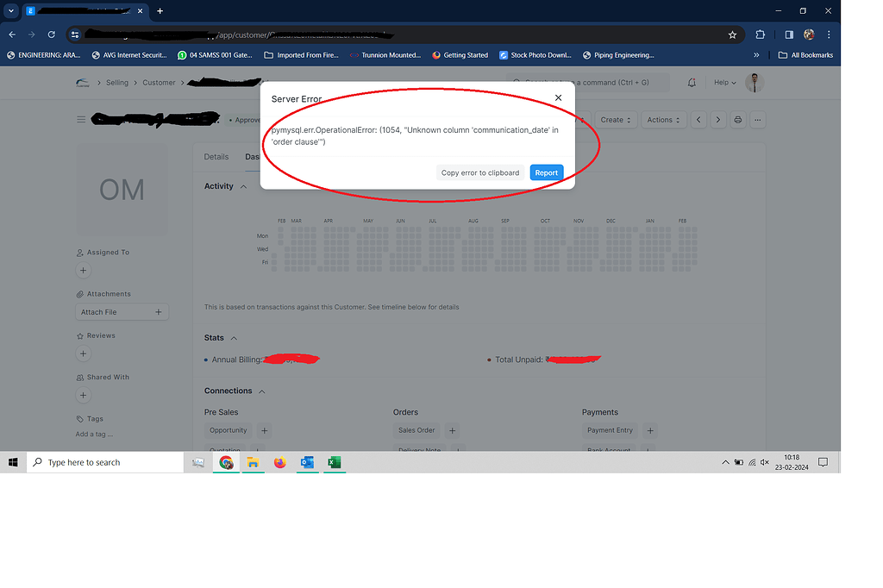Open the Create dropdown
Screen dimensions: 883x588
617,120
